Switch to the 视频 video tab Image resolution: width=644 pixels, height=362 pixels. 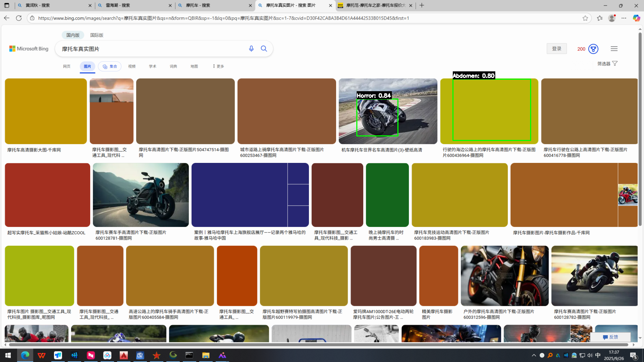132,66
